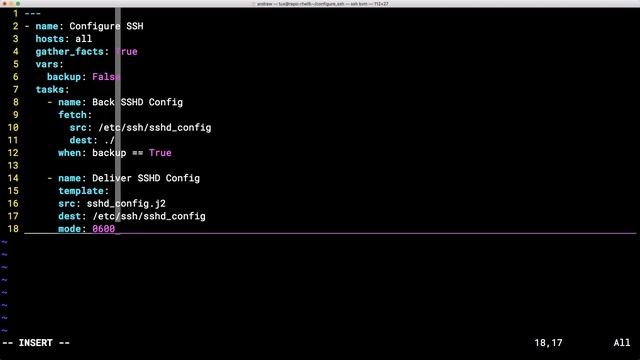The image size is (640, 360).
Task: Click line number 18 in the gutter
Action: [13, 229]
